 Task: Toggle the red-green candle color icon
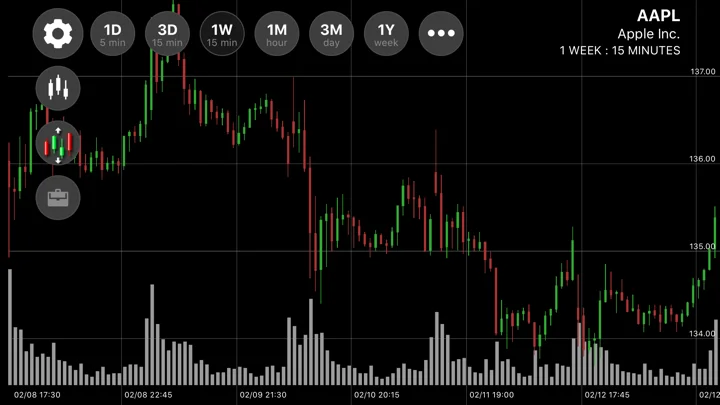(x=58, y=143)
